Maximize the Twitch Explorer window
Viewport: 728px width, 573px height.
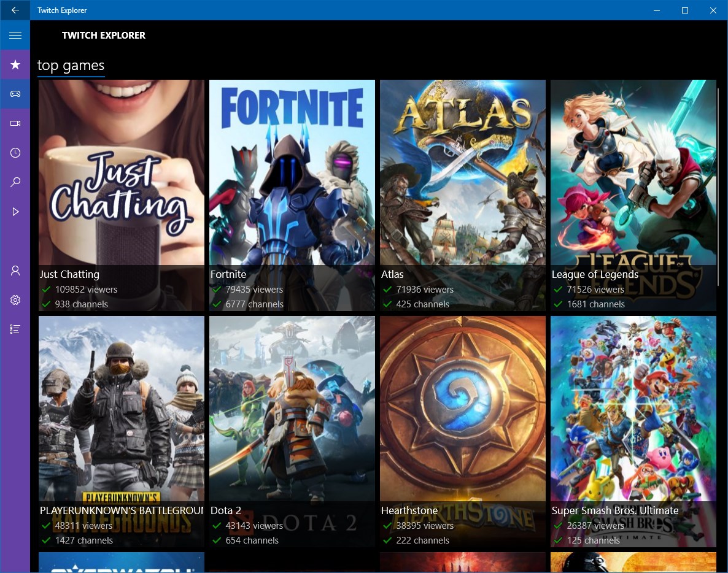pos(685,10)
